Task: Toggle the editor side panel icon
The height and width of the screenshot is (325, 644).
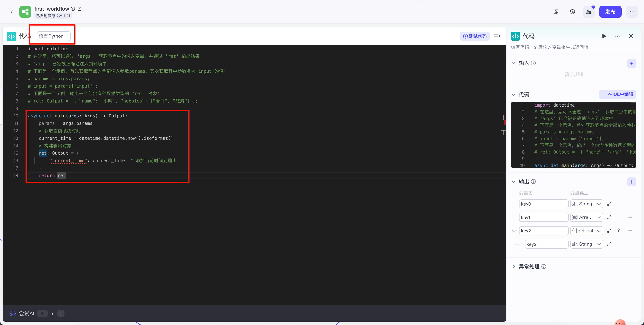Action: pos(497,36)
